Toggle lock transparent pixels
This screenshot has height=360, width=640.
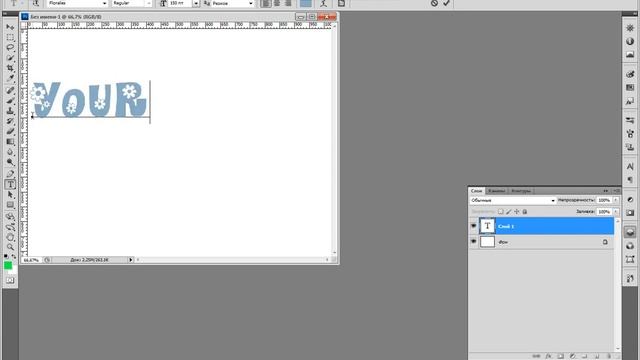500,211
